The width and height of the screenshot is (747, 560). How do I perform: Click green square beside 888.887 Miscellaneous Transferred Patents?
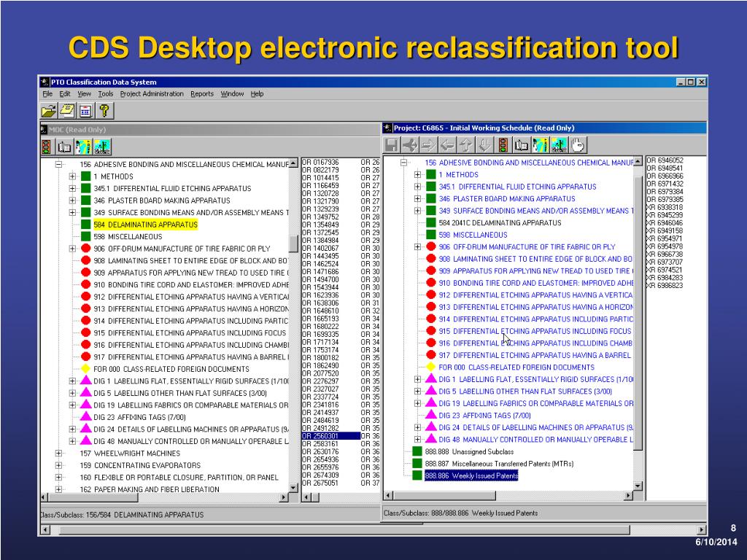click(x=417, y=463)
